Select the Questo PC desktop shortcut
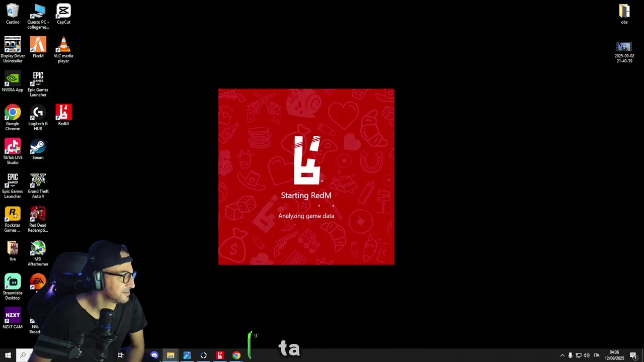The image size is (644, 362). 38,16
